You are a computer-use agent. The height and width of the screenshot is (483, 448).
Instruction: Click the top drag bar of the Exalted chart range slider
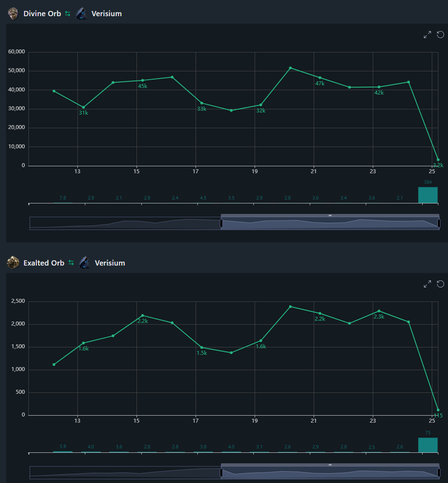[330, 465]
